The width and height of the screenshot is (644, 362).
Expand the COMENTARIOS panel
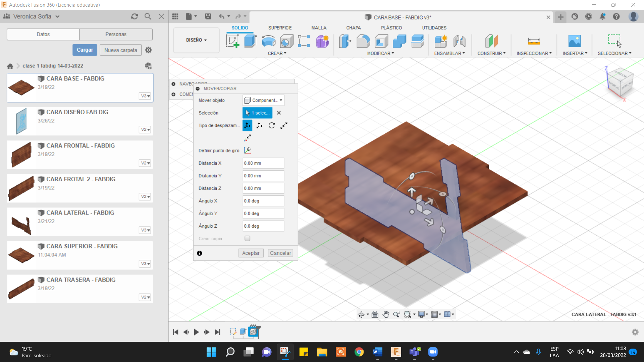173,94
